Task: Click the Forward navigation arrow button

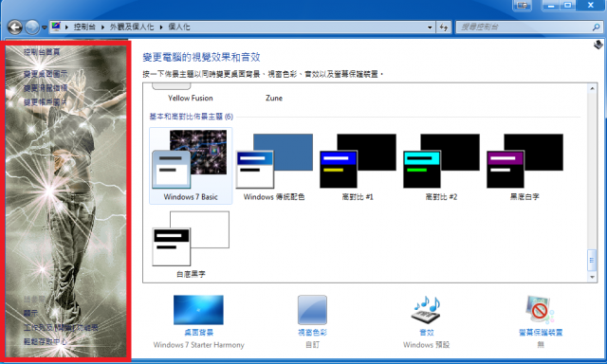Action: tap(32, 27)
